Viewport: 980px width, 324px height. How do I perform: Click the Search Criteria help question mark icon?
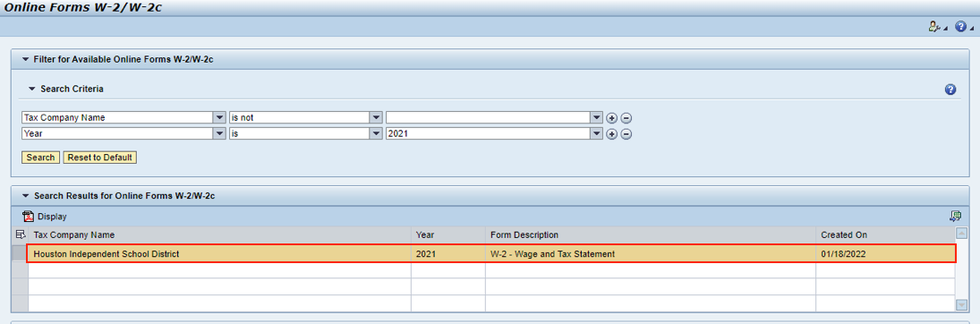click(x=950, y=90)
